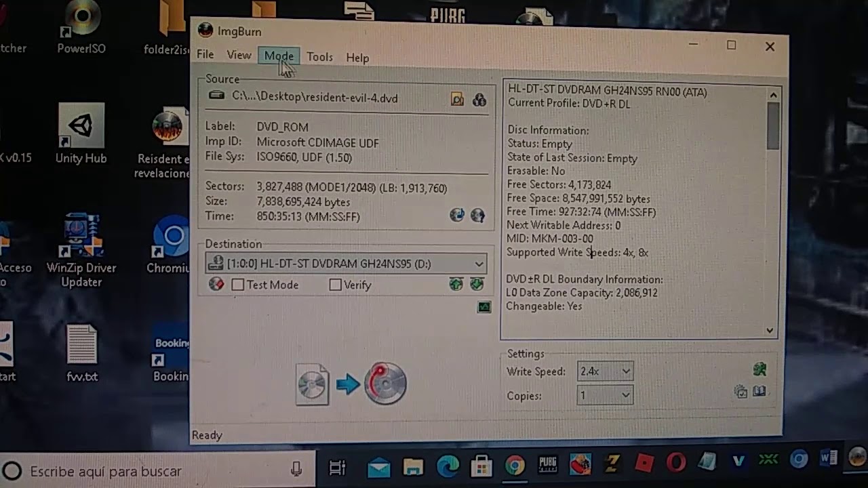Click the first disc icon beside Time

click(x=457, y=215)
